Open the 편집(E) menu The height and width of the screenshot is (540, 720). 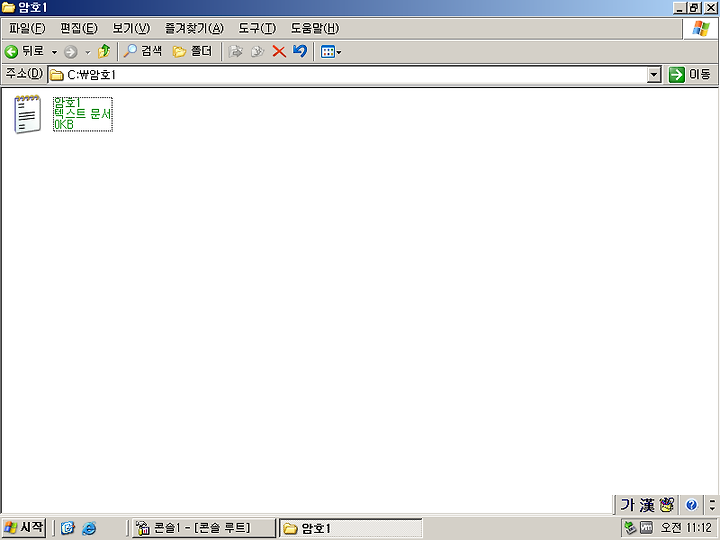coord(79,28)
